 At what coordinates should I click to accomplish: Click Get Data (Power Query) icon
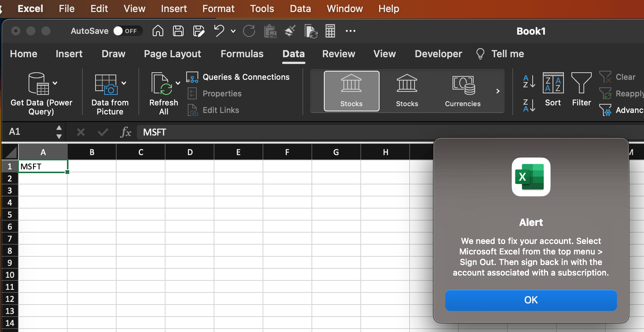click(38, 84)
